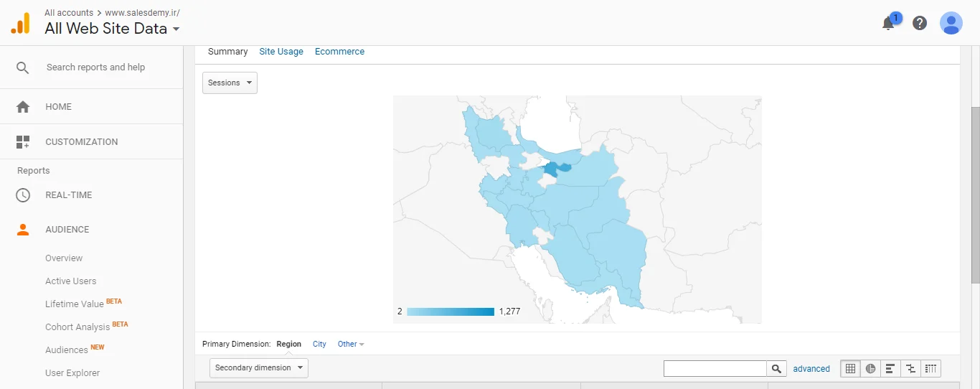This screenshot has width=980, height=389.
Task: Switch to performance bar view
Action: click(890, 369)
